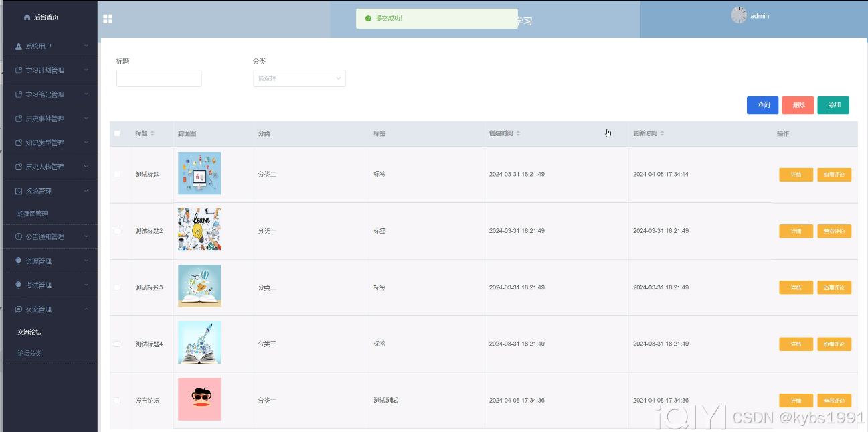
Task: Click cover thumbnail of row 测试标题3
Action: (199, 286)
